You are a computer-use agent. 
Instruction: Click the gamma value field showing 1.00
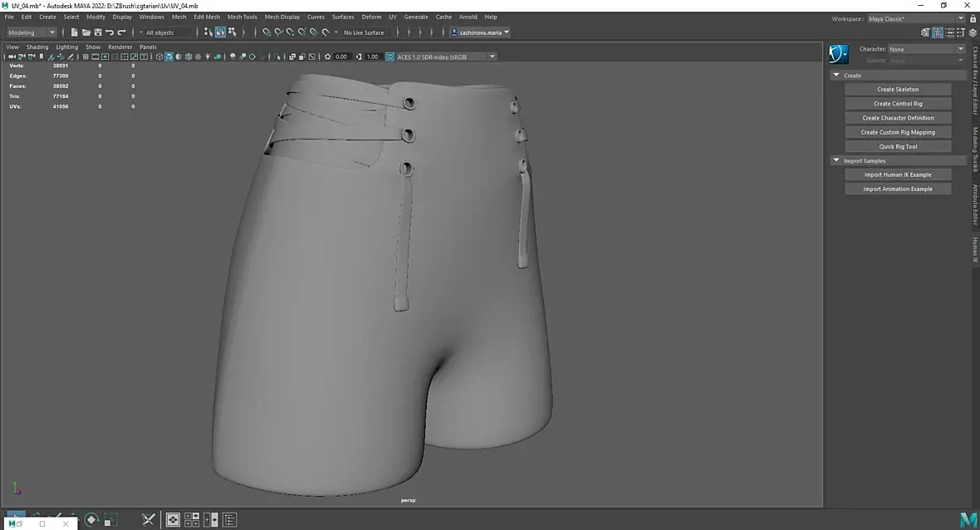point(372,56)
